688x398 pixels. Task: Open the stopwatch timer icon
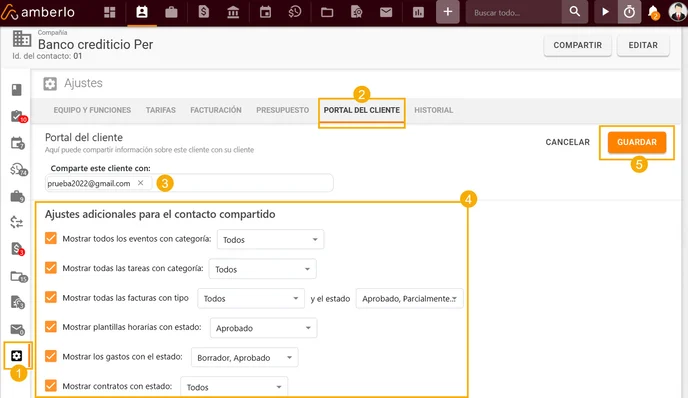pos(629,12)
